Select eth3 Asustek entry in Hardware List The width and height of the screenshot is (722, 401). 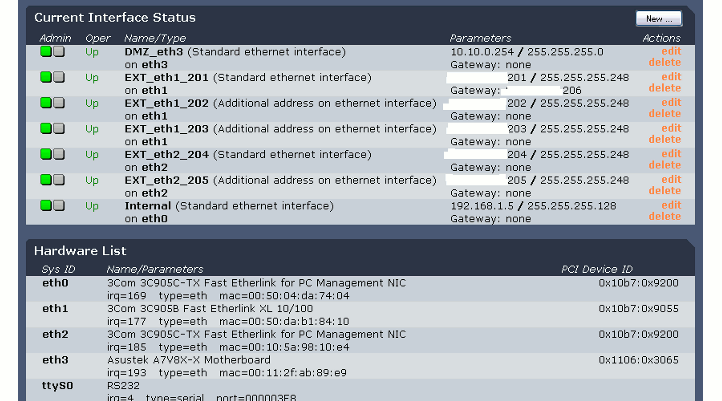tap(56, 360)
